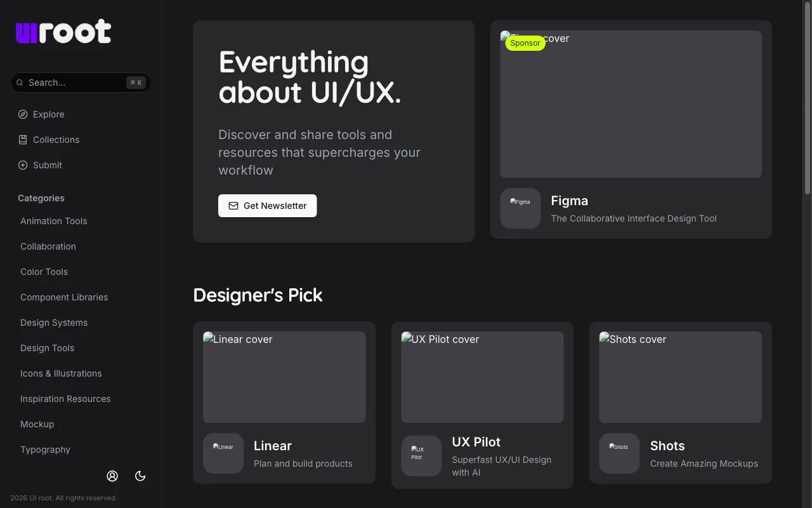Image resolution: width=812 pixels, height=508 pixels.
Task: Open Inspiration Resources category
Action: (65, 399)
